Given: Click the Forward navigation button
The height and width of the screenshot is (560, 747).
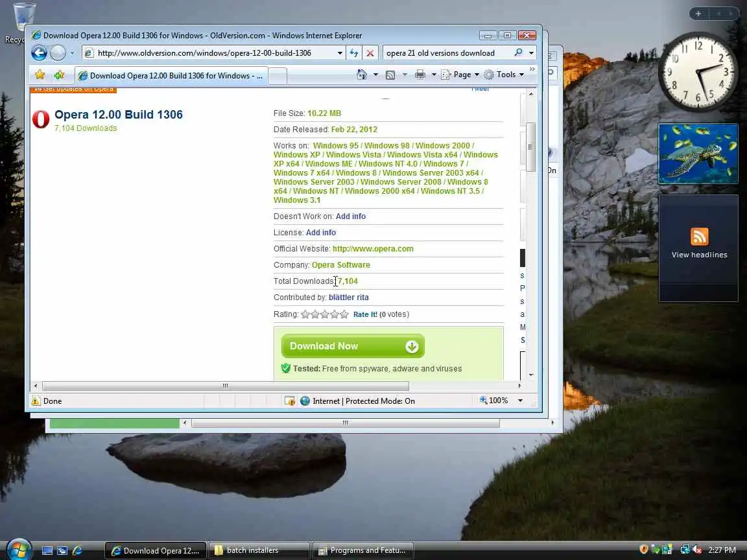Looking at the screenshot, I should click(x=58, y=53).
